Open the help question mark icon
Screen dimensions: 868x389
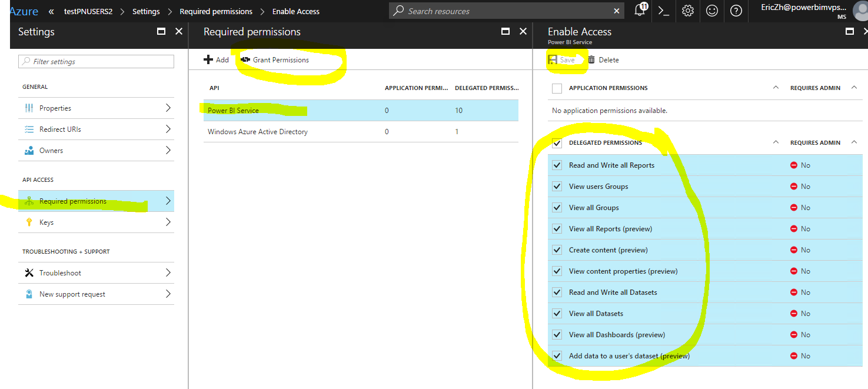pyautogui.click(x=736, y=11)
